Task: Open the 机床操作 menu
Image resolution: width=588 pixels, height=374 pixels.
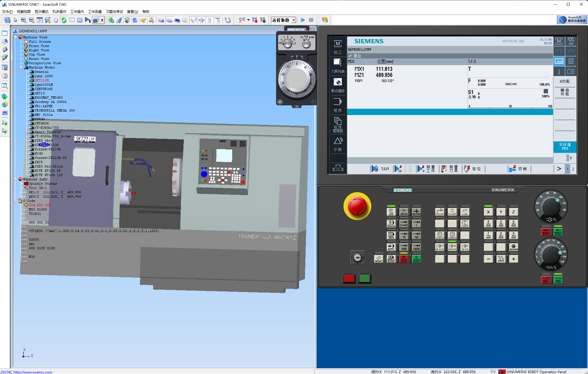Action: click(59, 12)
